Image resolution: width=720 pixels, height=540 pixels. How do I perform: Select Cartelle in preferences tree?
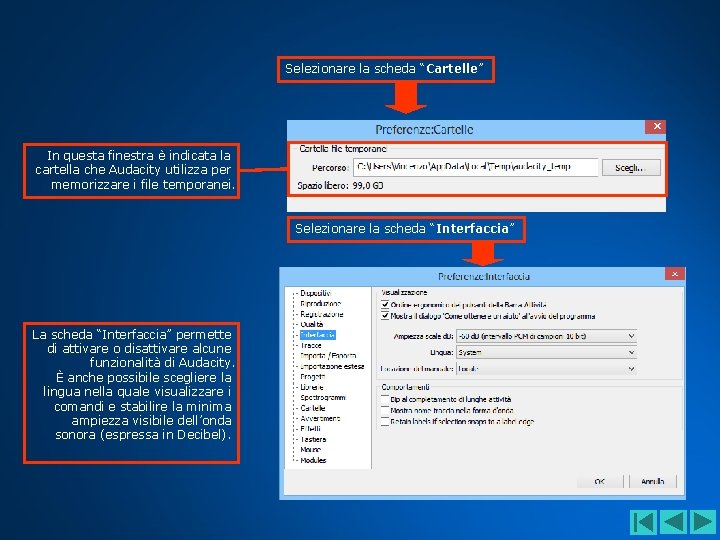tap(313, 408)
